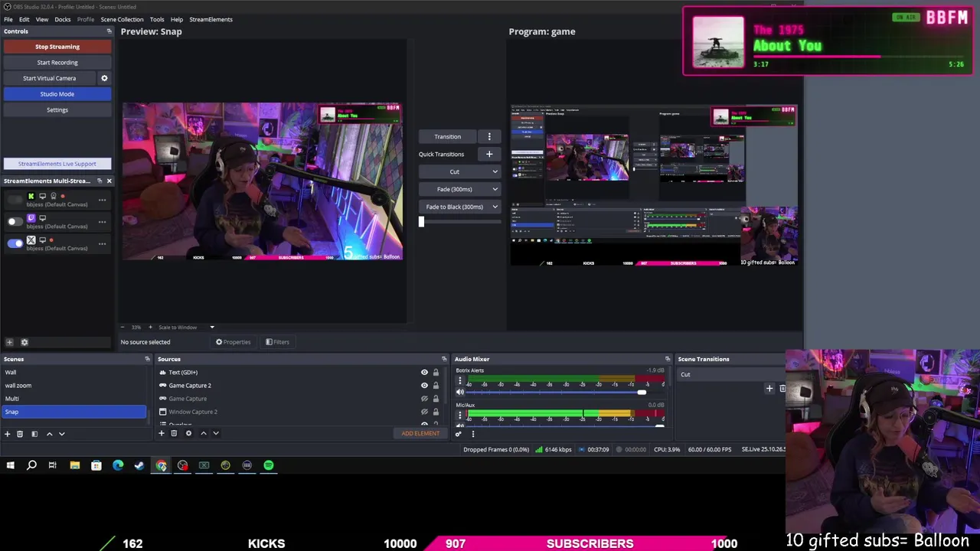
Task: Delete selected scene with trash icon
Action: point(20,434)
